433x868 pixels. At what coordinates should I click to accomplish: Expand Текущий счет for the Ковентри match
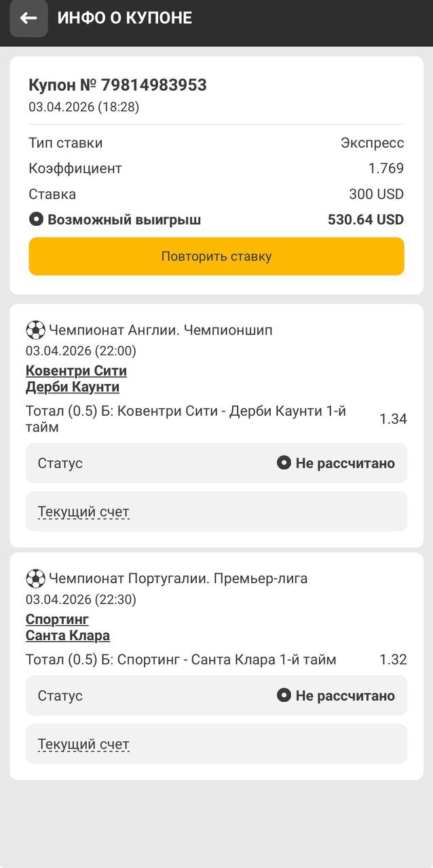[x=83, y=512]
